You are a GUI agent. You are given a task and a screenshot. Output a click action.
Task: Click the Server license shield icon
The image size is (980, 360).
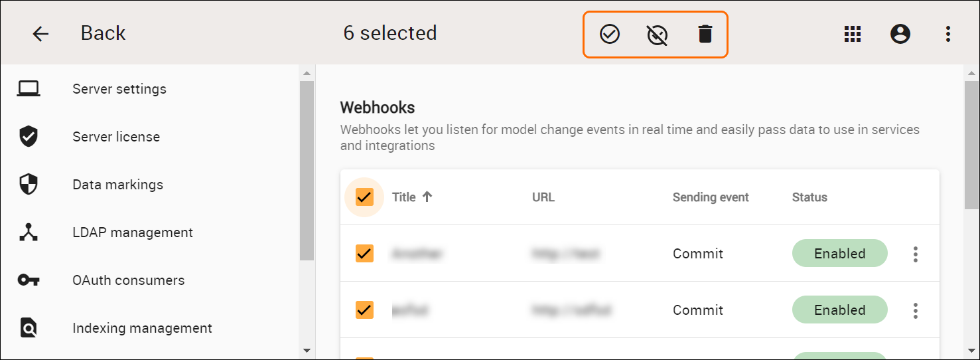point(29,137)
